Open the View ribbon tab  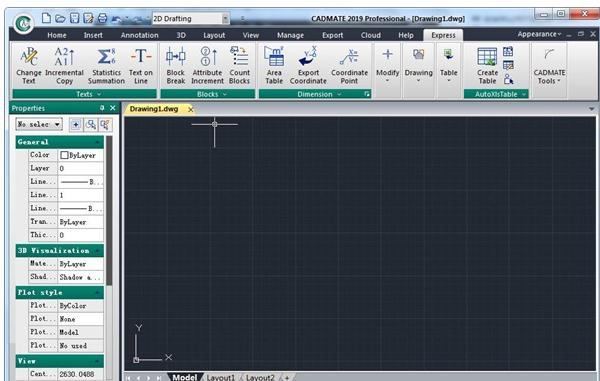click(x=251, y=35)
